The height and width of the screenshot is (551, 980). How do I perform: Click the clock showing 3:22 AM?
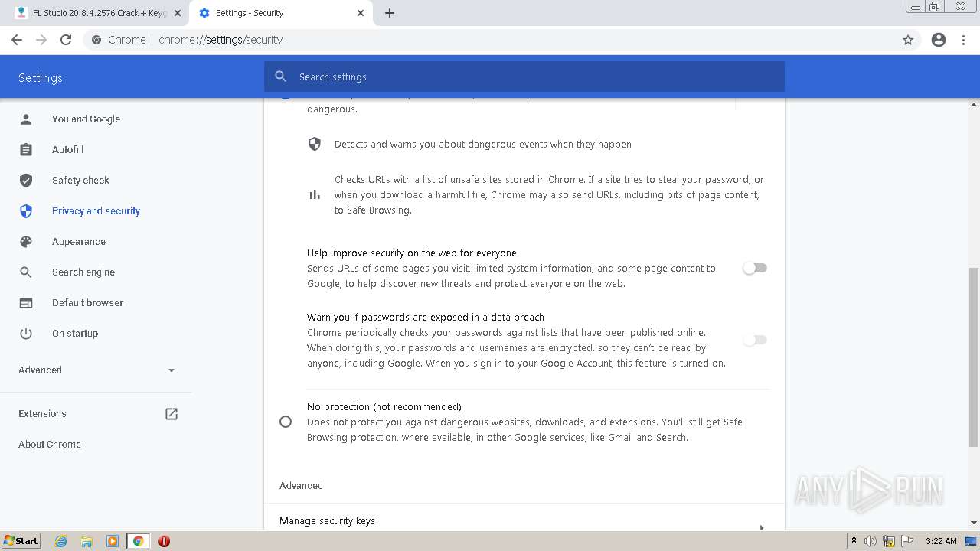pyautogui.click(x=941, y=541)
